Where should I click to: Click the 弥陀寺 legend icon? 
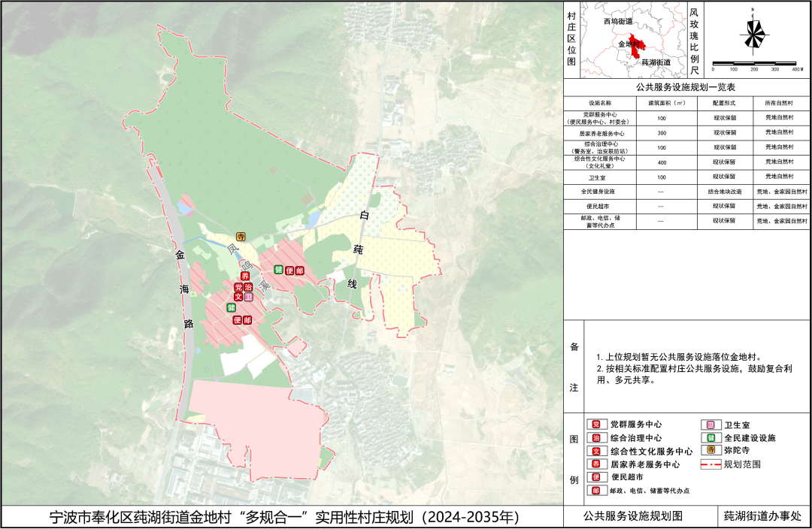tap(707, 449)
